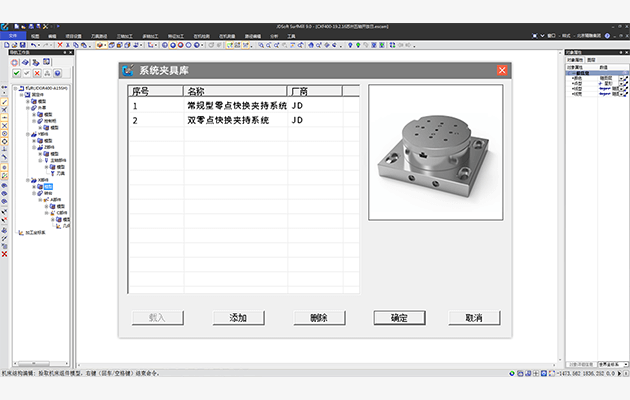630x400 pixels.
Task: Collapse the 固定件 node in the tree
Action: 22,95
